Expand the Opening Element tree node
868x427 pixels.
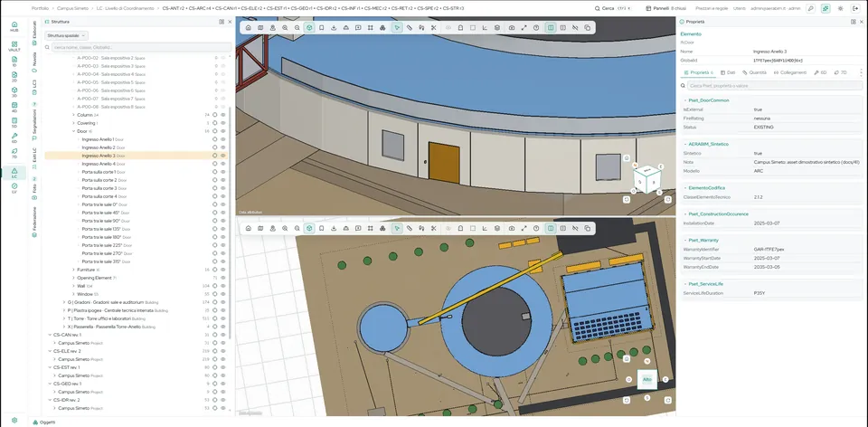[73, 278]
